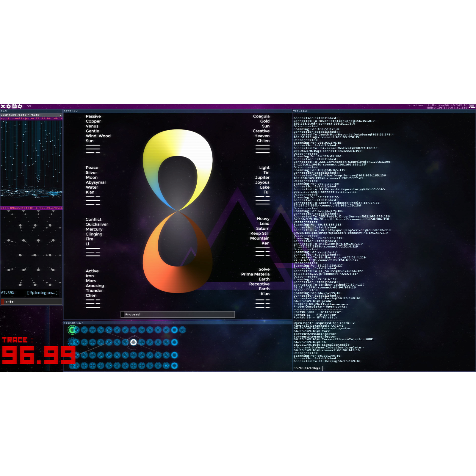
Task: Click the X exit icon in top bar
Action: tap(3, 106)
